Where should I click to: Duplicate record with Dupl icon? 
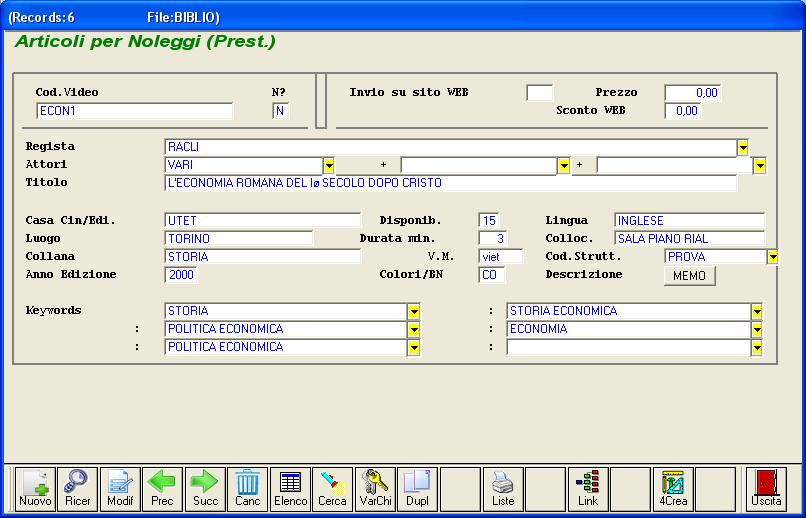[417, 490]
